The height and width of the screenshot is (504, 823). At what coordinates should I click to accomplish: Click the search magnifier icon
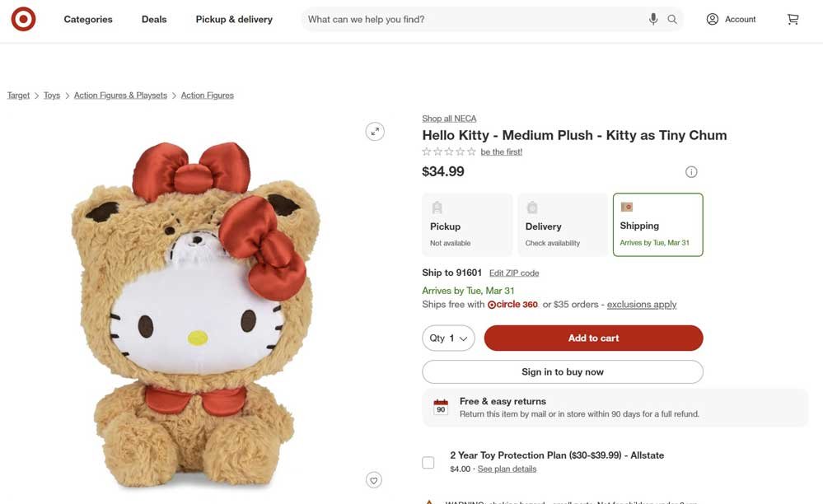(672, 18)
